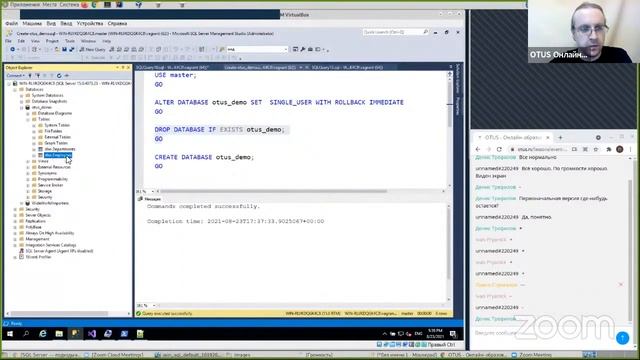Expand the Database Diagrams node
The image size is (640, 360).
(28, 113)
